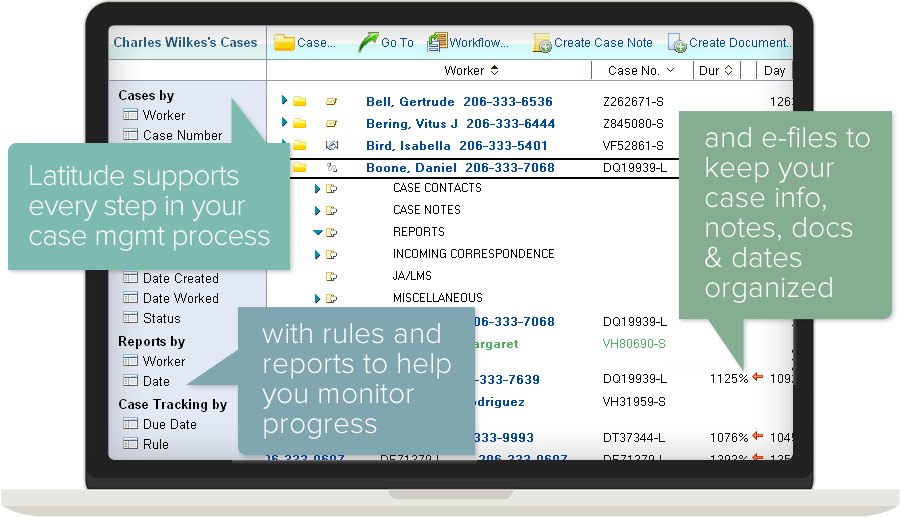The image size is (900, 517).
Task: View cases by Date Worked
Action: tap(181, 298)
